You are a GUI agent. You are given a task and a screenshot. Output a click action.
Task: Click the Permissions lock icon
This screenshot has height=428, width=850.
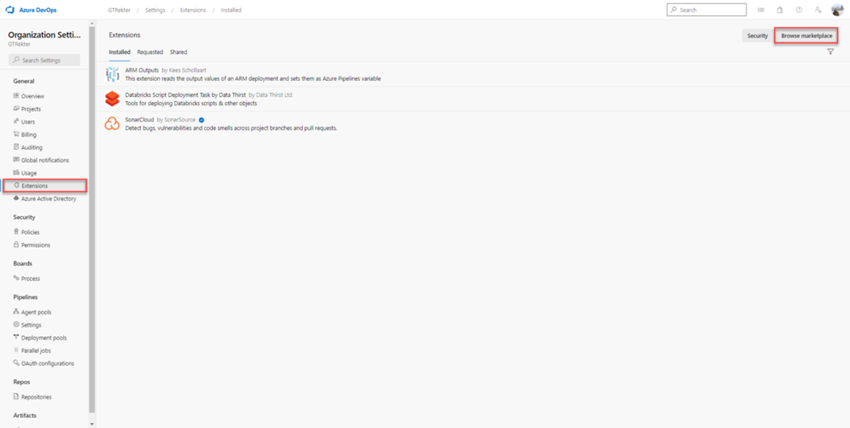16,245
